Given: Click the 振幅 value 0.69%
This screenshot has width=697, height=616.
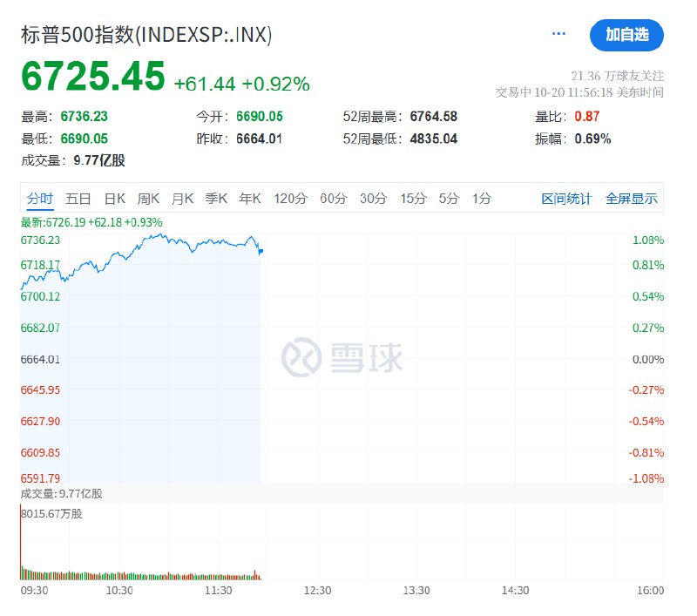Looking at the screenshot, I should point(592,139).
